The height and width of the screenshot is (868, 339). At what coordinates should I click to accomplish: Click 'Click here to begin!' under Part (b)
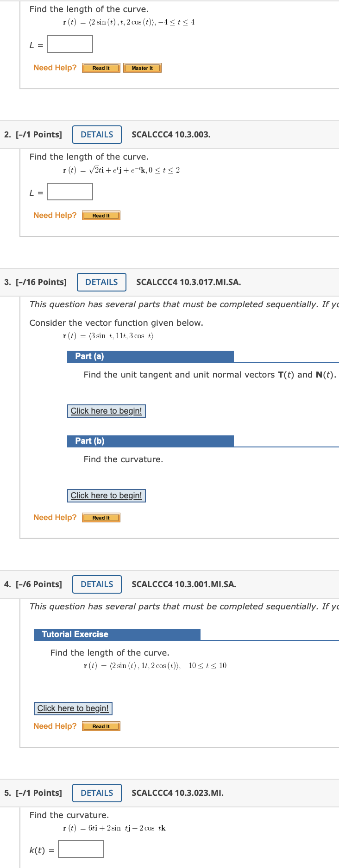tap(106, 496)
